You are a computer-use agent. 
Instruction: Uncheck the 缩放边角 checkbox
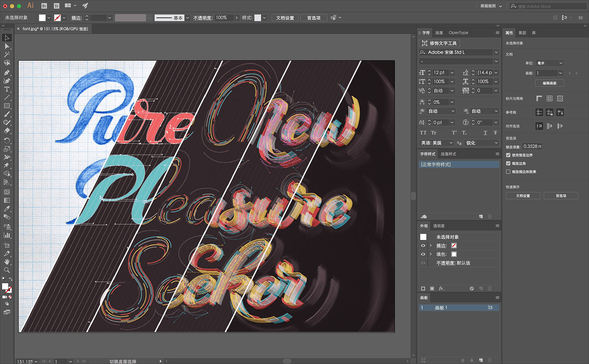(508, 163)
